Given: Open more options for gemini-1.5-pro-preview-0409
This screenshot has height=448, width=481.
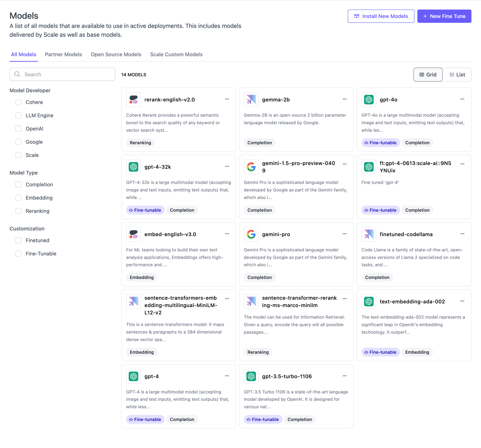Looking at the screenshot, I should (345, 164).
